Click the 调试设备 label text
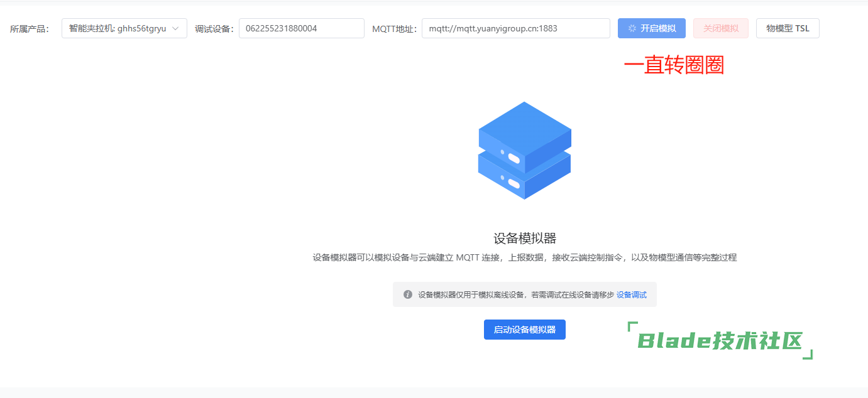 point(214,28)
